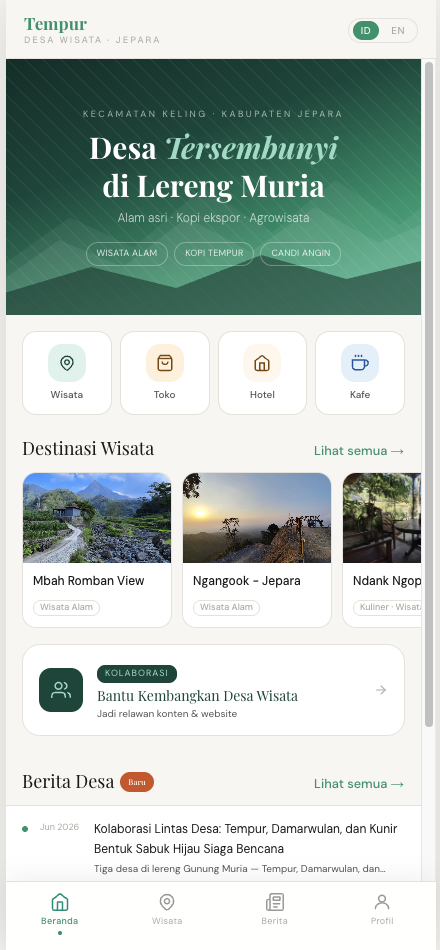The width and height of the screenshot is (440, 950).
Task: Click the vertical scrollbar thumb
Action: tap(429, 394)
